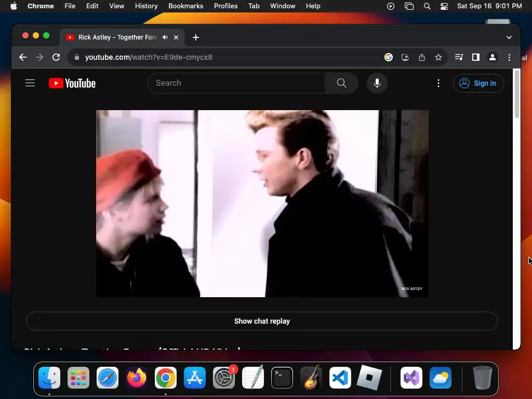Viewport: 532px width, 399px height.
Task: Open the media controls toolbar icon
Action: [459, 57]
